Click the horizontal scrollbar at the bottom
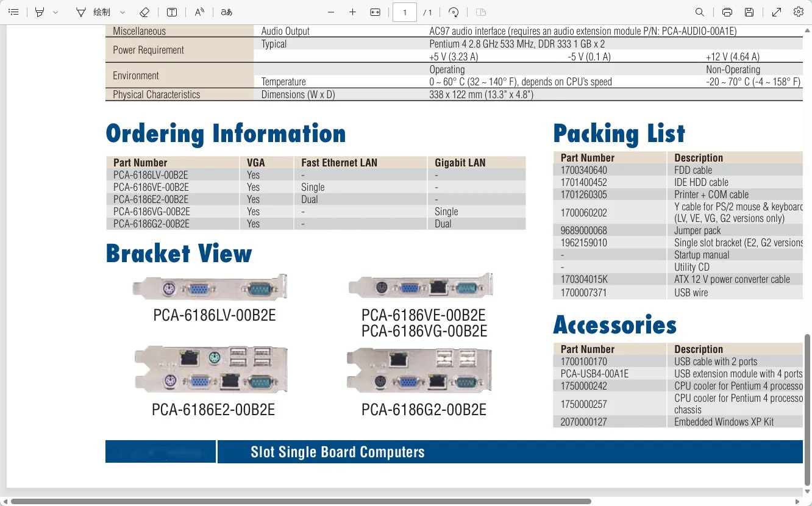Viewport: 812px width, 506px height. (x=301, y=501)
